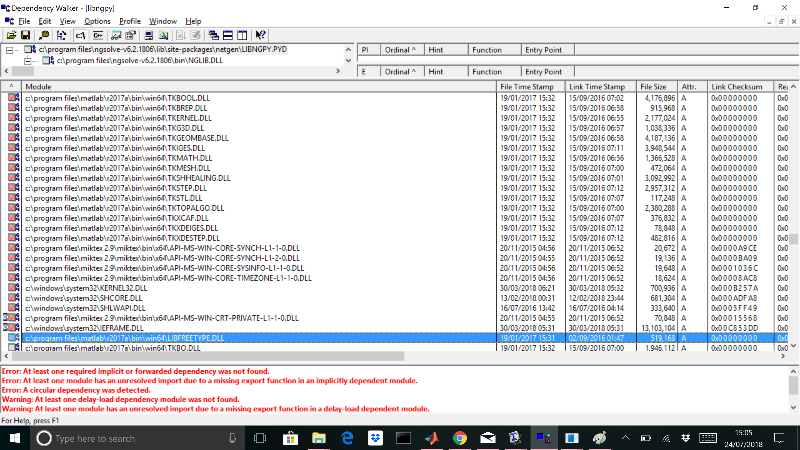Image resolution: width=800 pixels, height=450 pixels.
Task: Click log pane scroll down arrow
Action: tap(793, 408)
